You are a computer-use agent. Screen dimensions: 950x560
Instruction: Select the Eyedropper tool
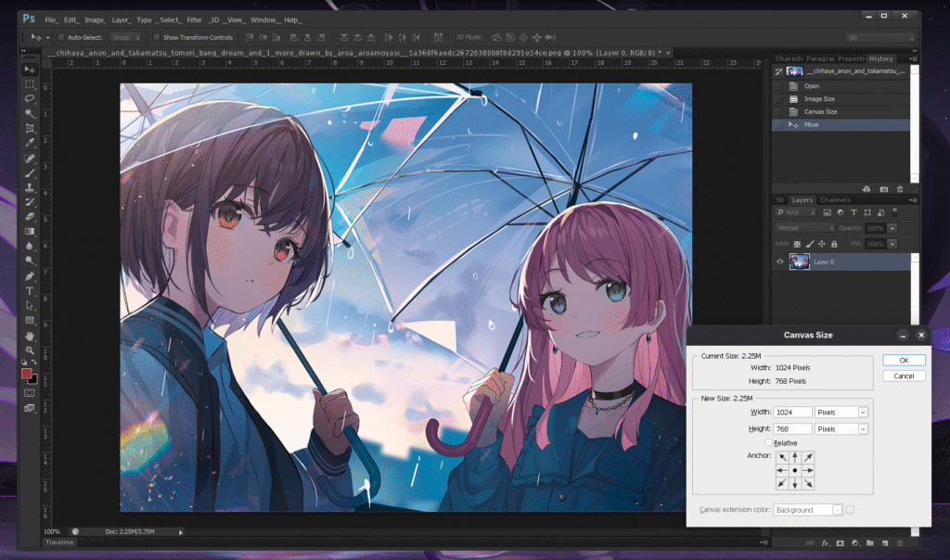coord(29,143)
